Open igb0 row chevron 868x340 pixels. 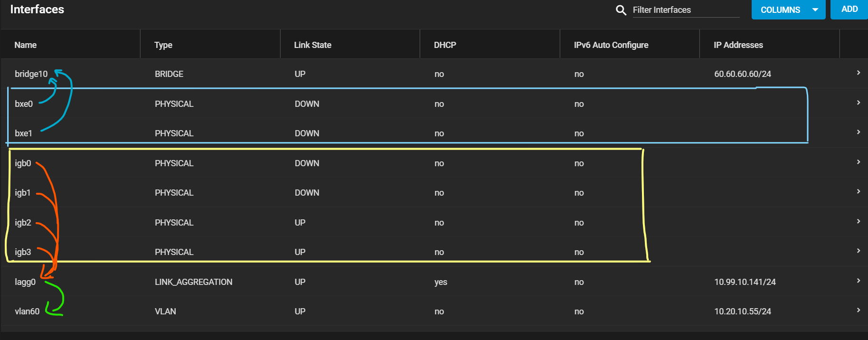(x=859, y=162)
